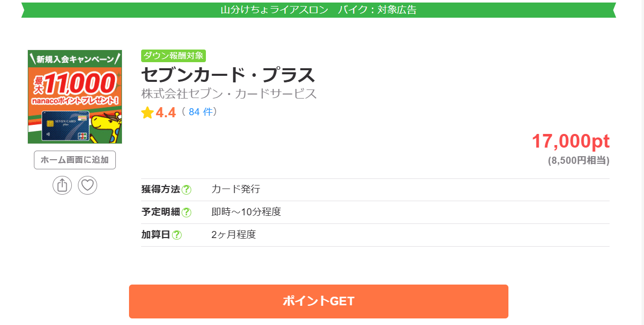Open the 84 件 reviews link
The height and width of the screenshot is (325, 644).
tap(200, 112)
